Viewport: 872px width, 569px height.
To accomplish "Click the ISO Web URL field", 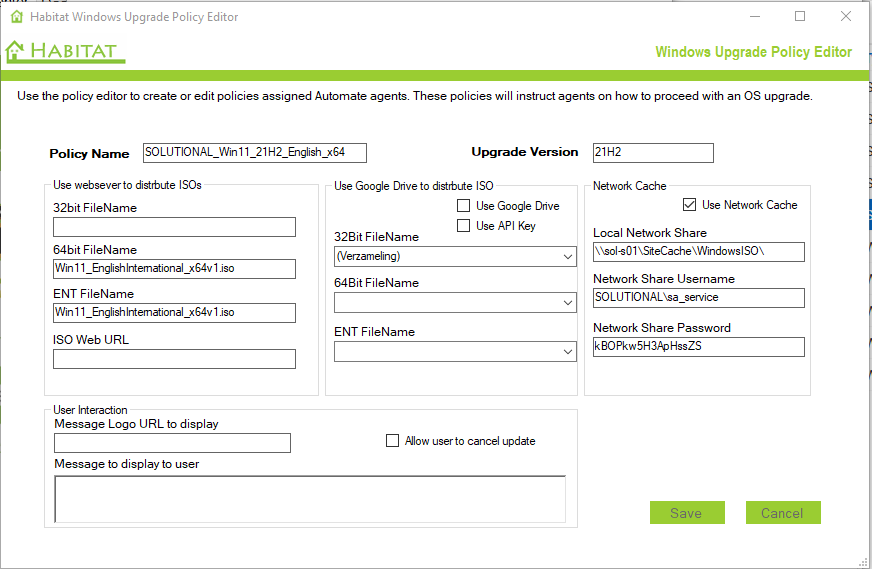I will coord(174,359).
